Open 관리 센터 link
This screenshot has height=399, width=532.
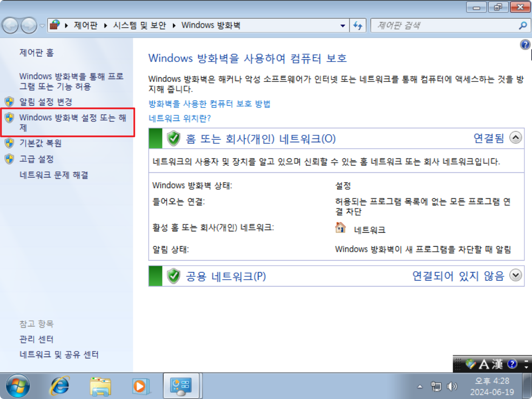tap(37, 339)
